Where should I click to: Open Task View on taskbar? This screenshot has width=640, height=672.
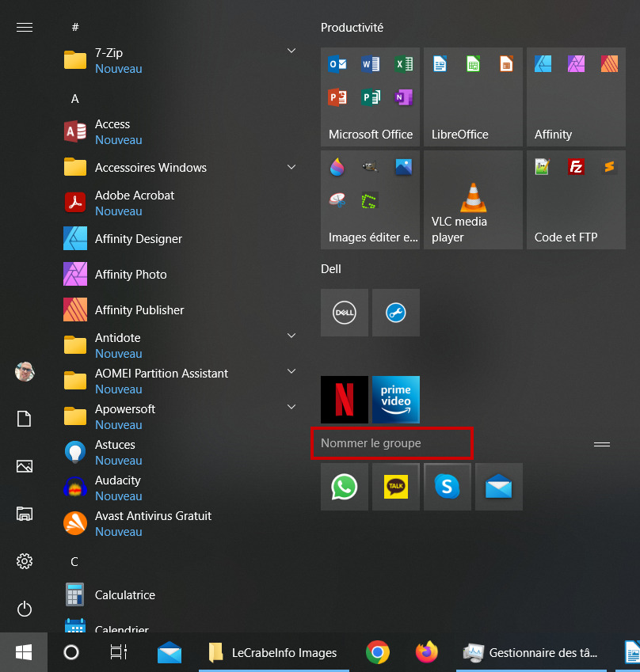pos(118,652)
